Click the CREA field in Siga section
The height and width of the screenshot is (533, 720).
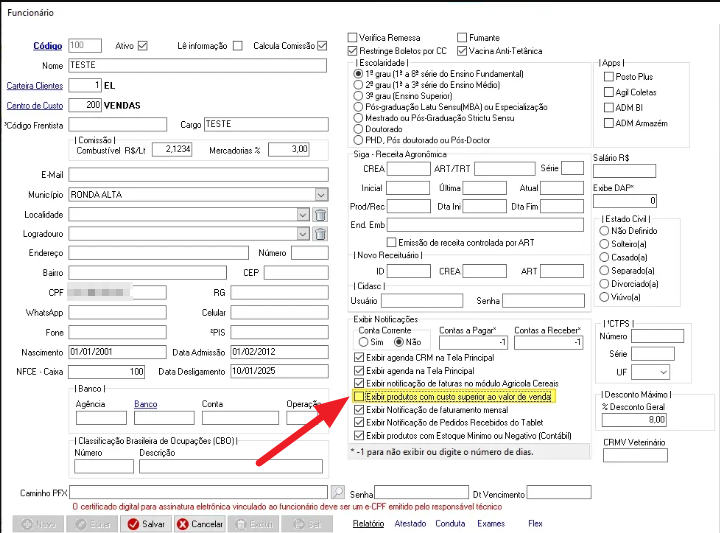pyautogui.click(x=409, y=168)
